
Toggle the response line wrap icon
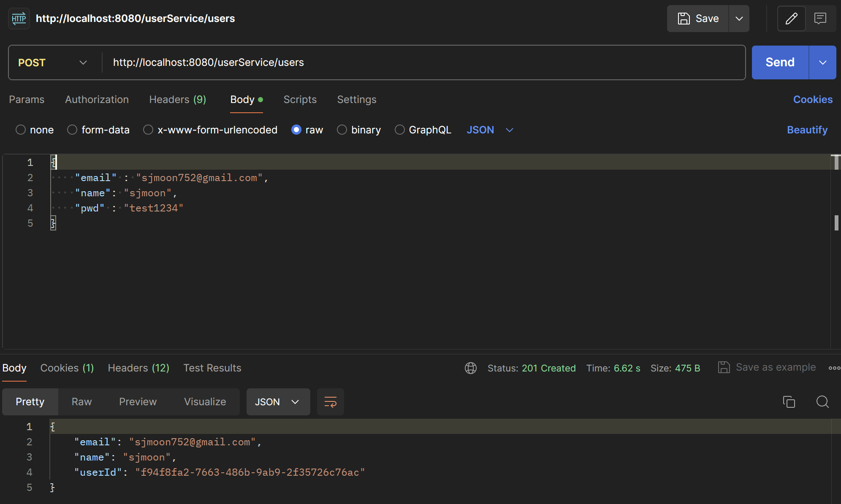pos(330,402)
